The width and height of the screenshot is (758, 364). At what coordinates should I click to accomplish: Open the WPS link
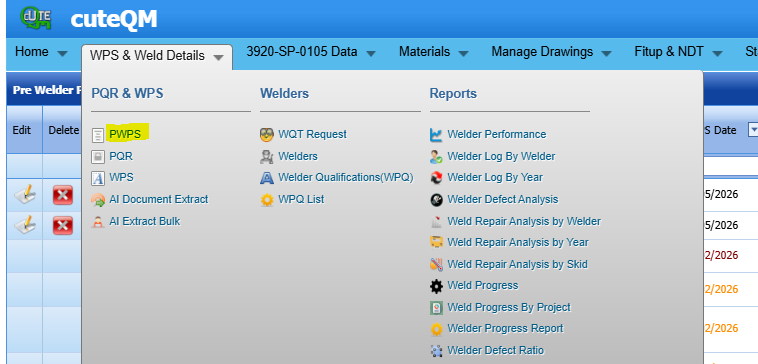121,177
